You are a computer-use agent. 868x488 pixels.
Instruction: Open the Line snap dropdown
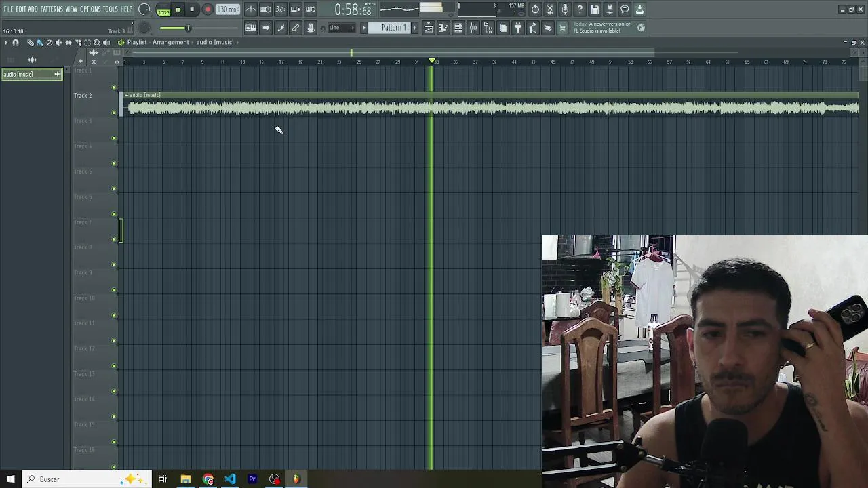click(342, 28)
